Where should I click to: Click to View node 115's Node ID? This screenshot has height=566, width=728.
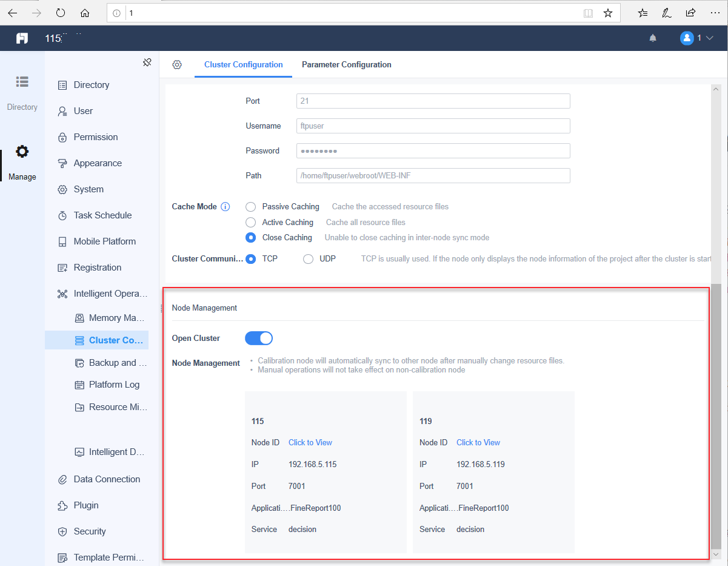(x=310, y=442)
